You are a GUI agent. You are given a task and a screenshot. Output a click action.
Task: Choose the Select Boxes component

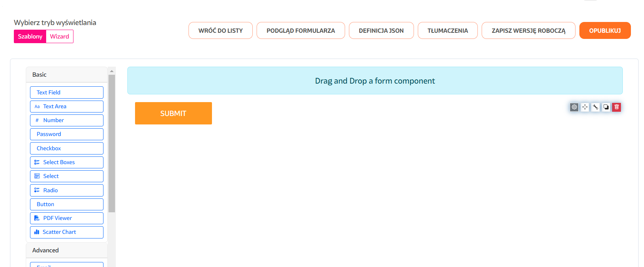pyautogui.click(x=67, y=162)
